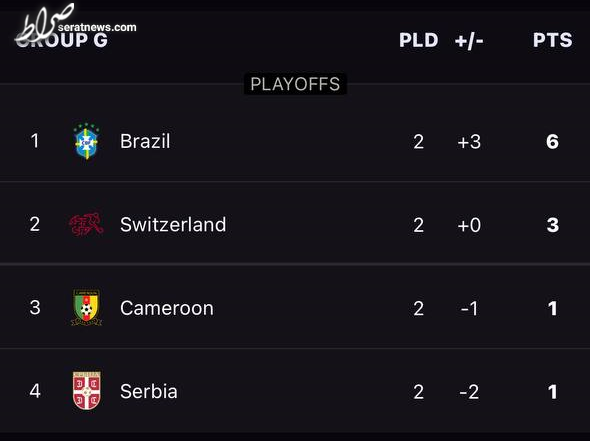Sort by the +/- goal difference header

click(469, 40)
